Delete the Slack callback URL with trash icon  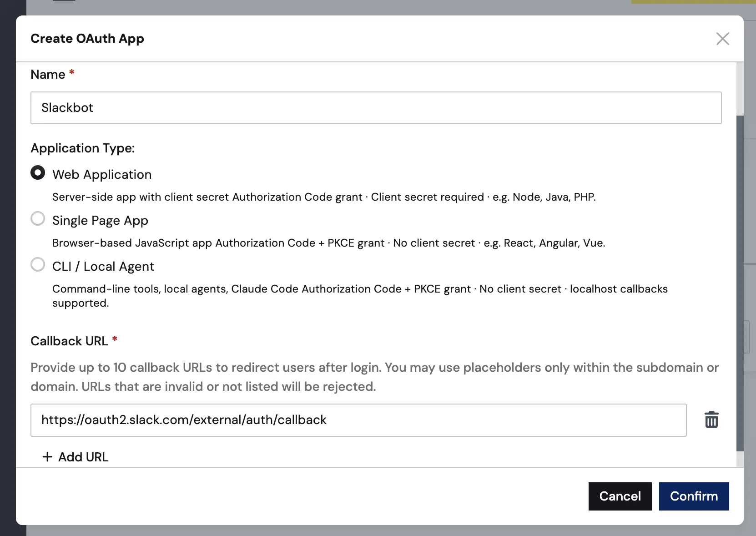711,420
